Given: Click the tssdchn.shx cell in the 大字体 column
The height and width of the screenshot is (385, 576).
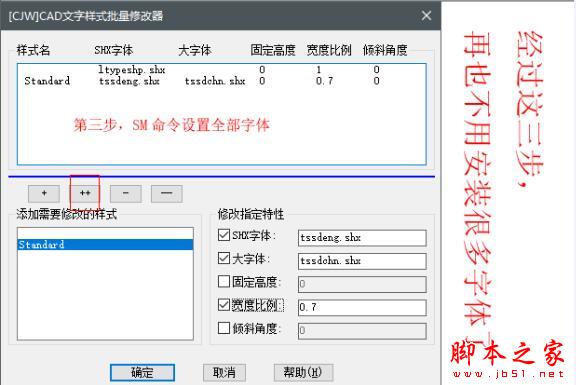Looking at the screenshot, I should tap(215, 81).
